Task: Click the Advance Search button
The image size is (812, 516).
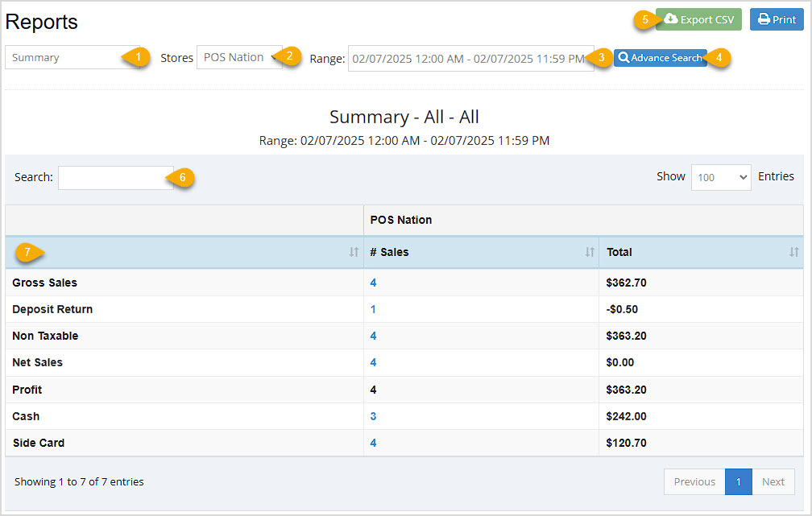Action: [660, 57]
